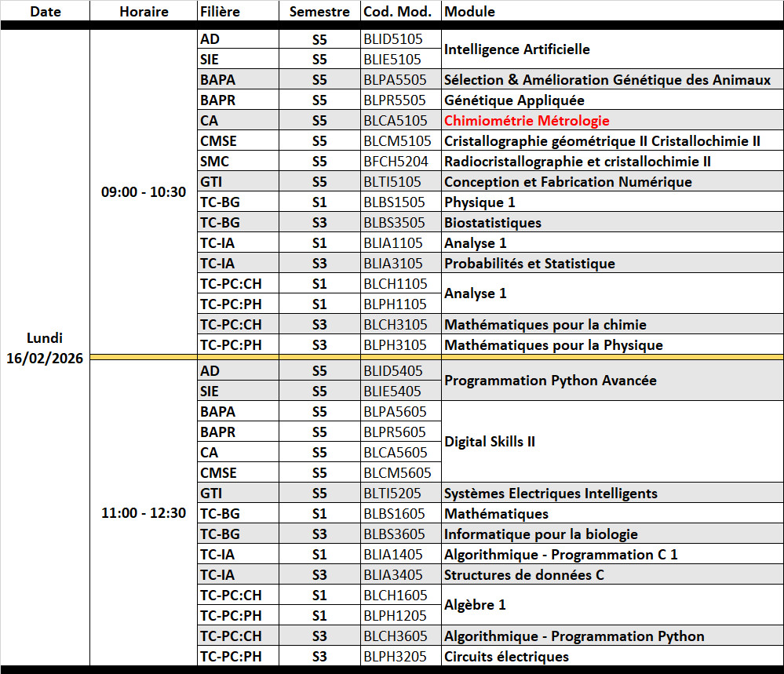
Task: Select the Module column header
Action: (x=469, y=12)
